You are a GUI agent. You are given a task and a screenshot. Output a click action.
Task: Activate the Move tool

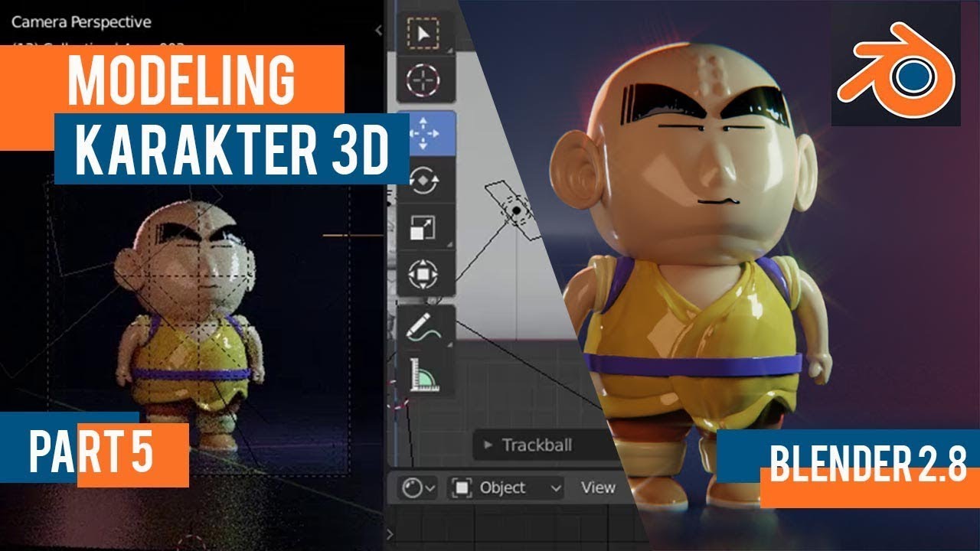425,133
